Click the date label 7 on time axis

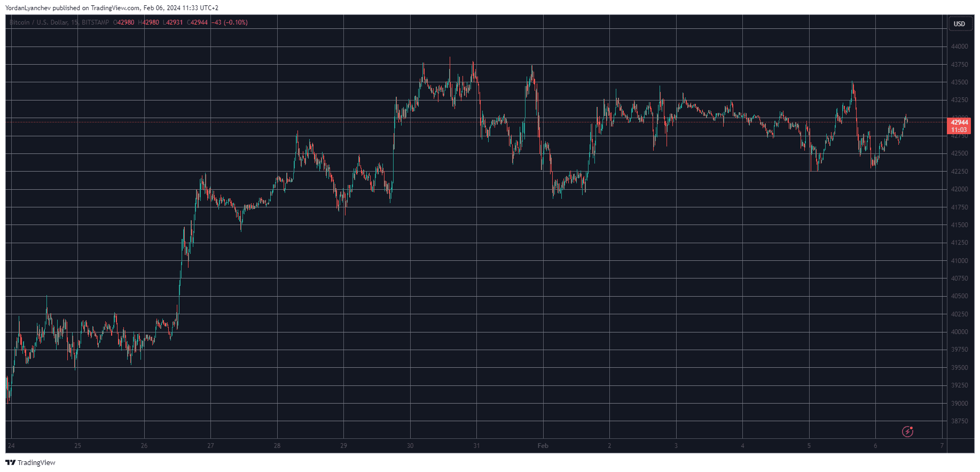pyautogui.click(x=942, y=446)
